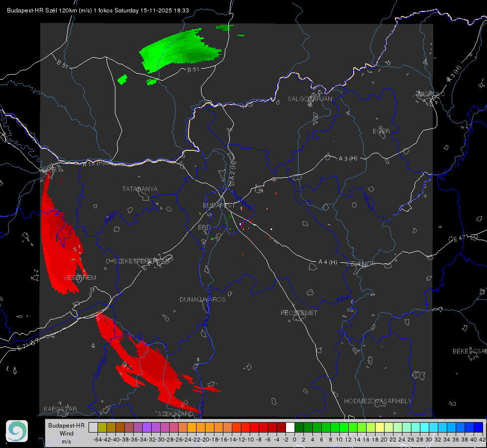
Task: Click the SALGOTARJAN city label
Action: click(x=309, y=99)
